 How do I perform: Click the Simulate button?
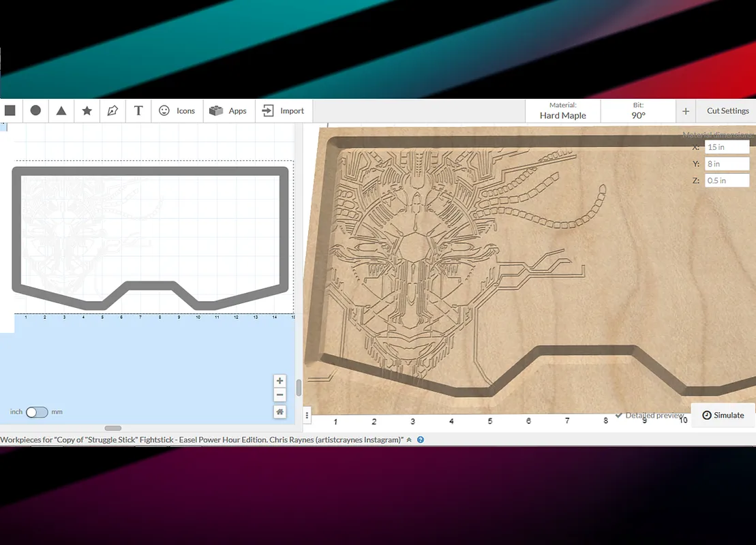(x=723, y=415)
